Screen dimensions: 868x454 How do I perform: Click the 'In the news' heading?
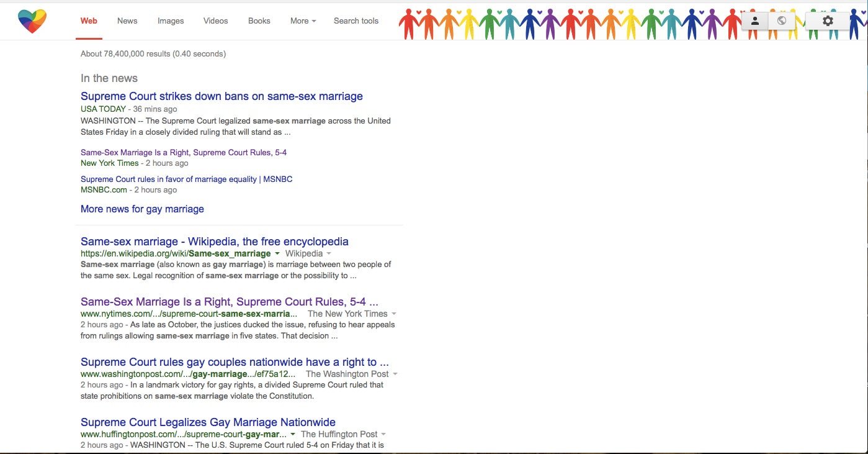[x=109, y=78]
